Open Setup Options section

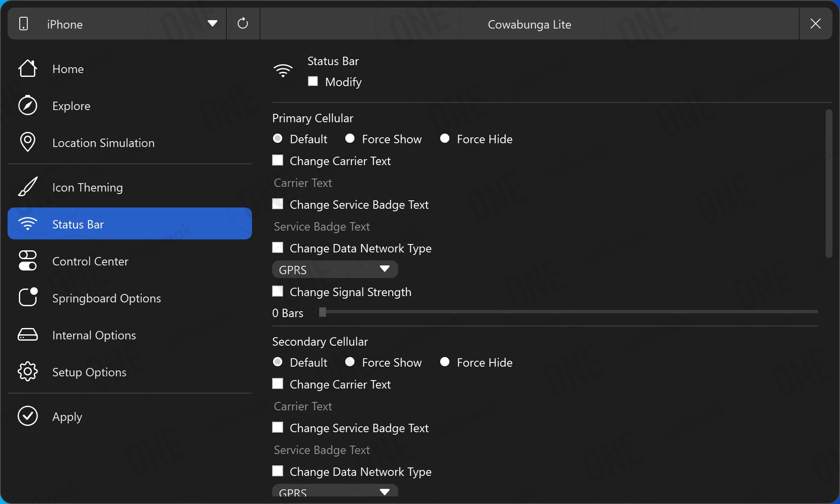[130, 372]
